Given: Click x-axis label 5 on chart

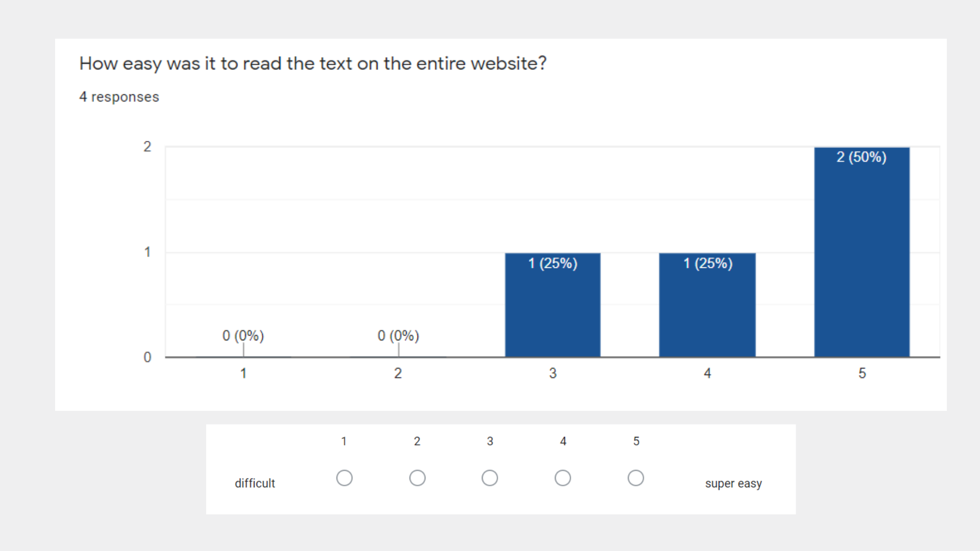Looking at the screenshot, I should pos(862,373).
